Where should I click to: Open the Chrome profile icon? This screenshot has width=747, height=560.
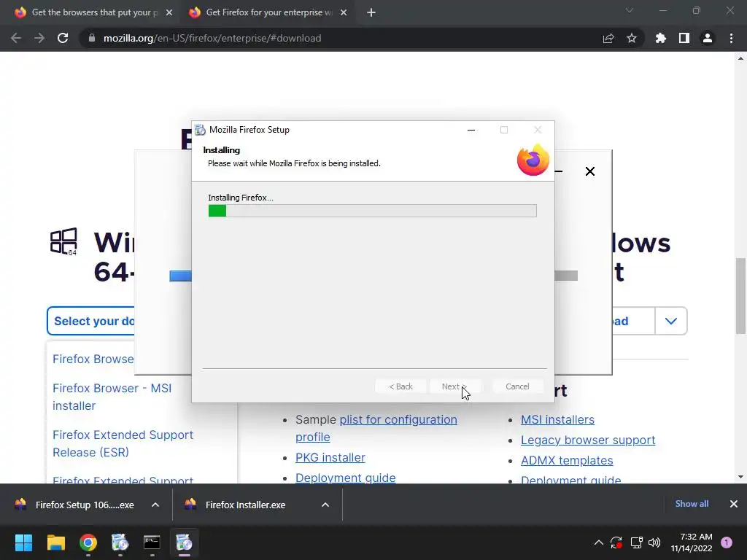point(708,38)
